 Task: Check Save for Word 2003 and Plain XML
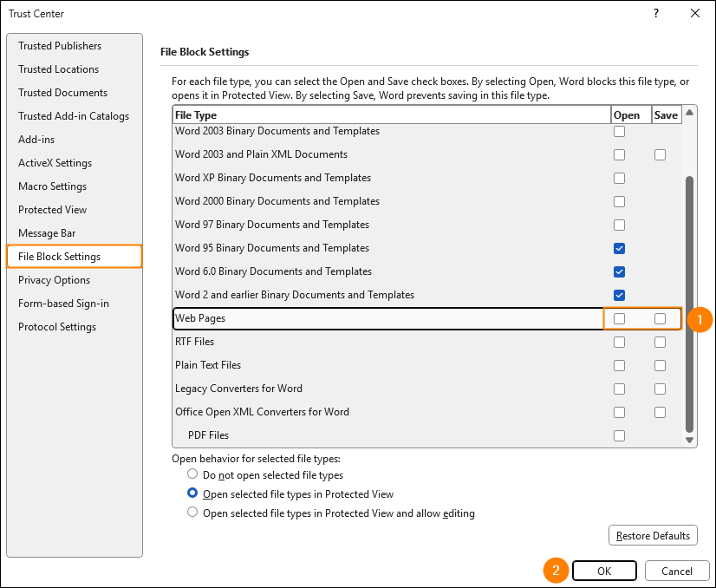[x=660, y=155]
